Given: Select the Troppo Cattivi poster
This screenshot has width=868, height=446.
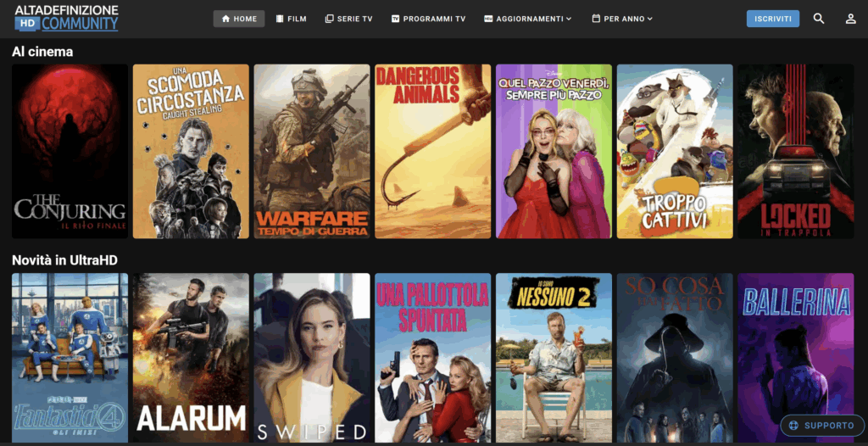Looking at the screenshot, I should coord(675,151).
